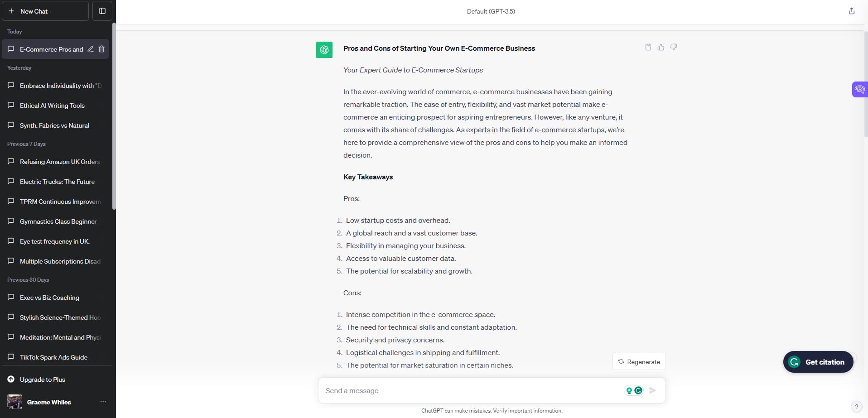Delete the E-Commerce Pros chat
Screen dimensions: 868x418
101,49
